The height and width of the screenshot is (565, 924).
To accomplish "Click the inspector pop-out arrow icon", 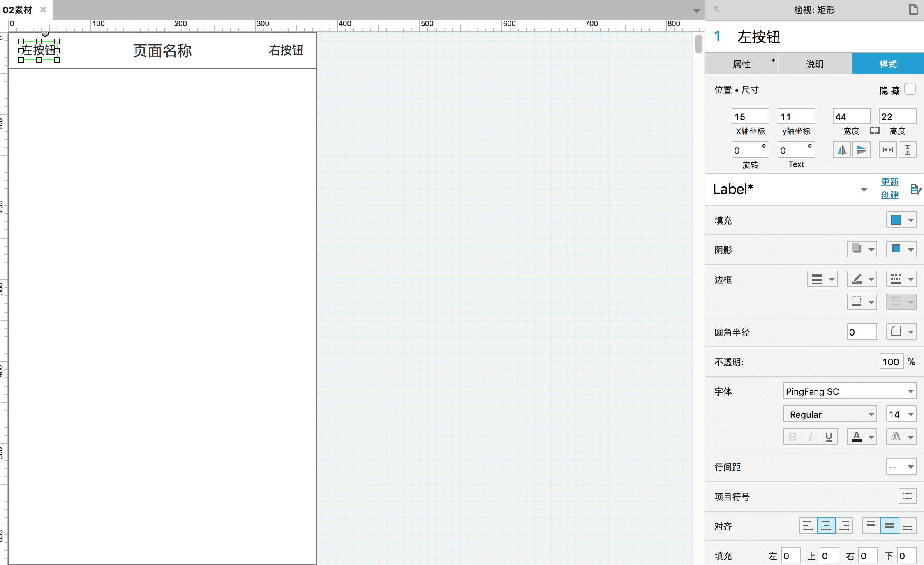I will point(716,9).
